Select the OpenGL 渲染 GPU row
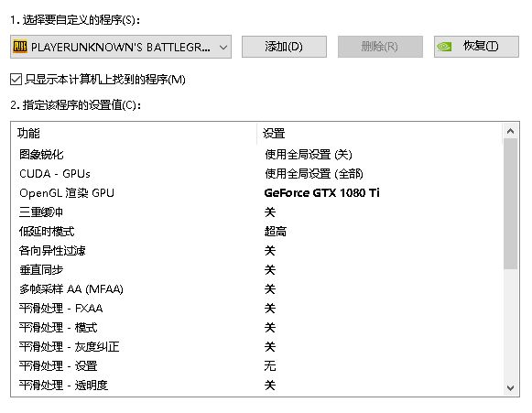 click(x=256, y=193)
